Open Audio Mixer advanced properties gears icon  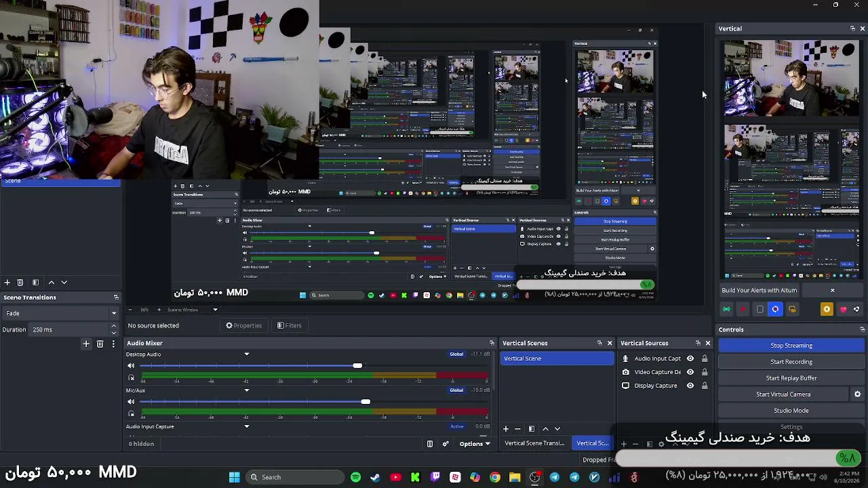(x=446, y=444)
